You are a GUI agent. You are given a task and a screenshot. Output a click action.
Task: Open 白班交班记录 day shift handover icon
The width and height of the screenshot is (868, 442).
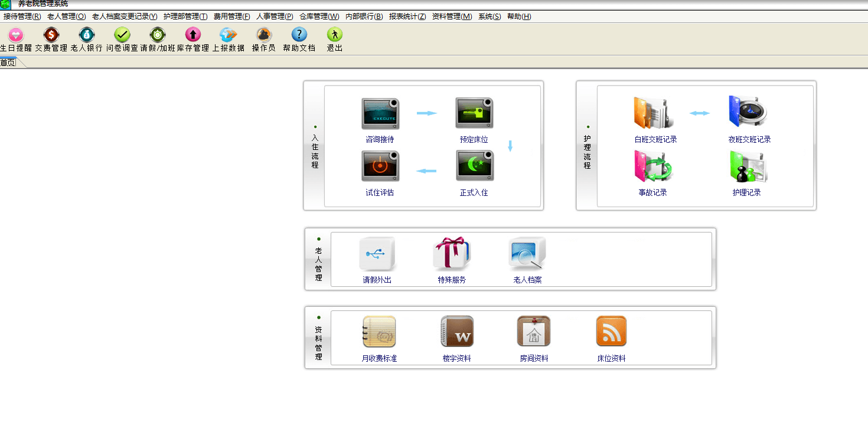pos(653,113)
